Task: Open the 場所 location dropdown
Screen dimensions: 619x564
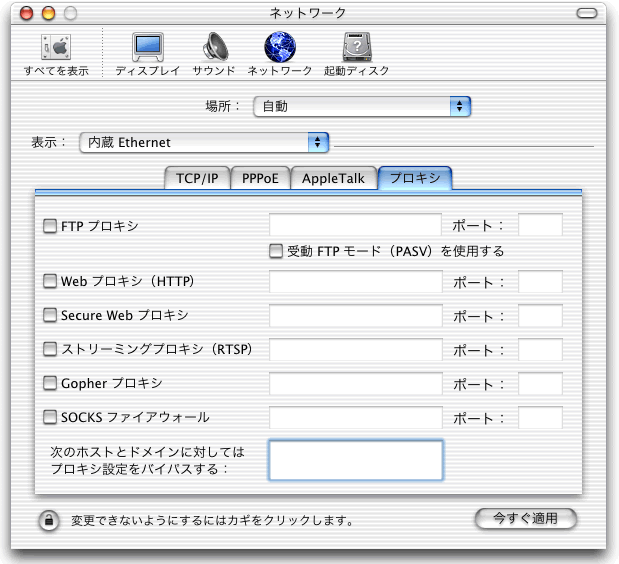Action: [361, 106]
